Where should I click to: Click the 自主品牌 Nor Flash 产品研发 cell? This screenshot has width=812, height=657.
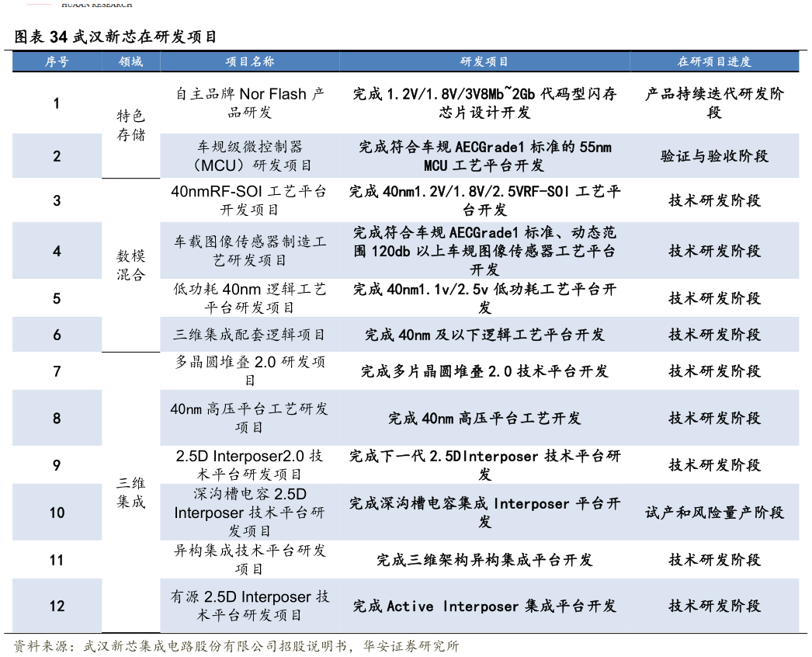tap(248, 103)
